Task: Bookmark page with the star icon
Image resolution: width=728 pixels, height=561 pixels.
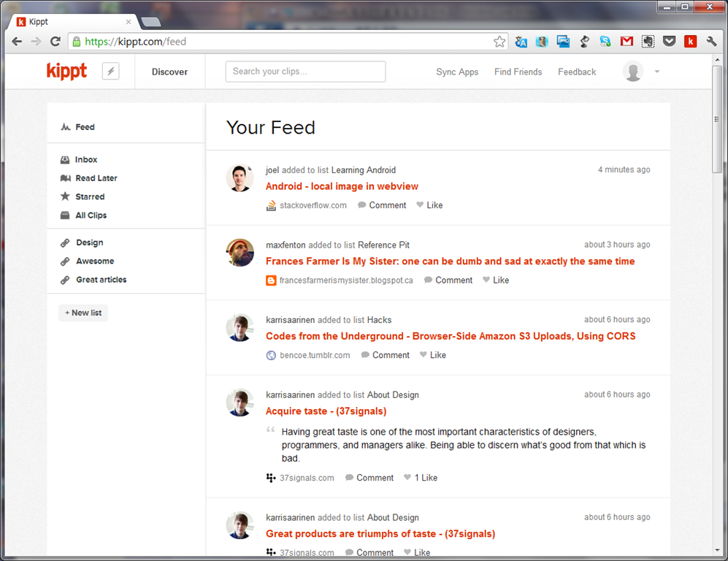Action: (499, 42)
